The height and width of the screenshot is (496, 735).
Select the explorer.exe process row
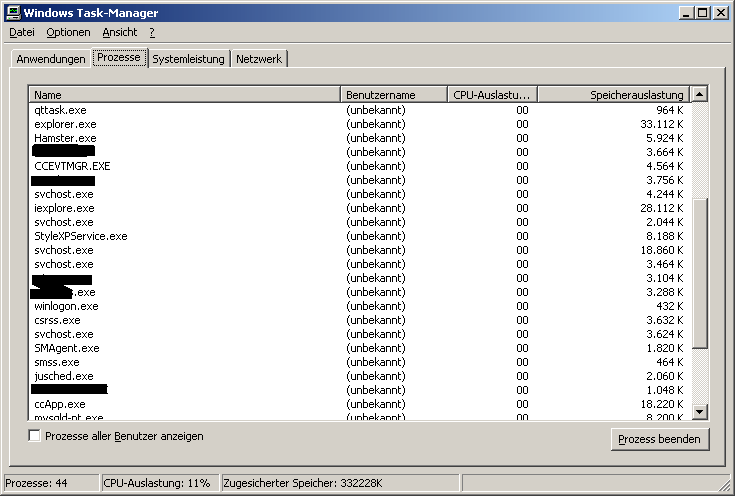click(64, 124)
